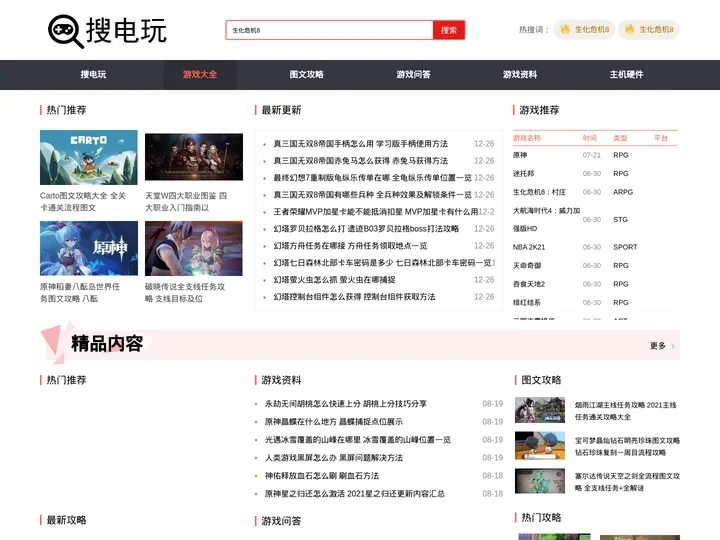
Task: Open 烟雨江湖主线任务攻略 text link
Action: [625, 411]
